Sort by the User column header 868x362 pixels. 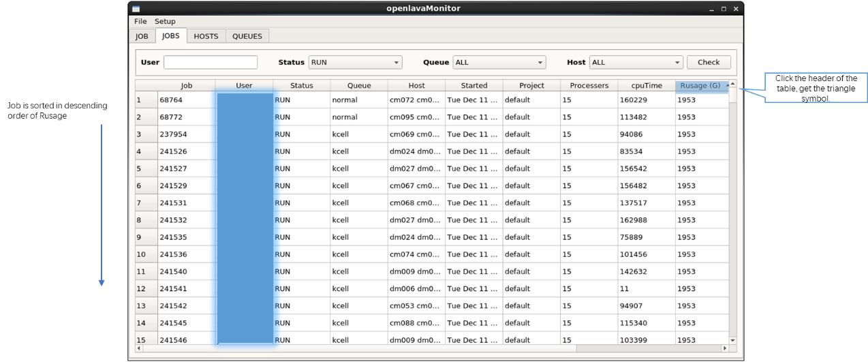[x=244, y=85]
